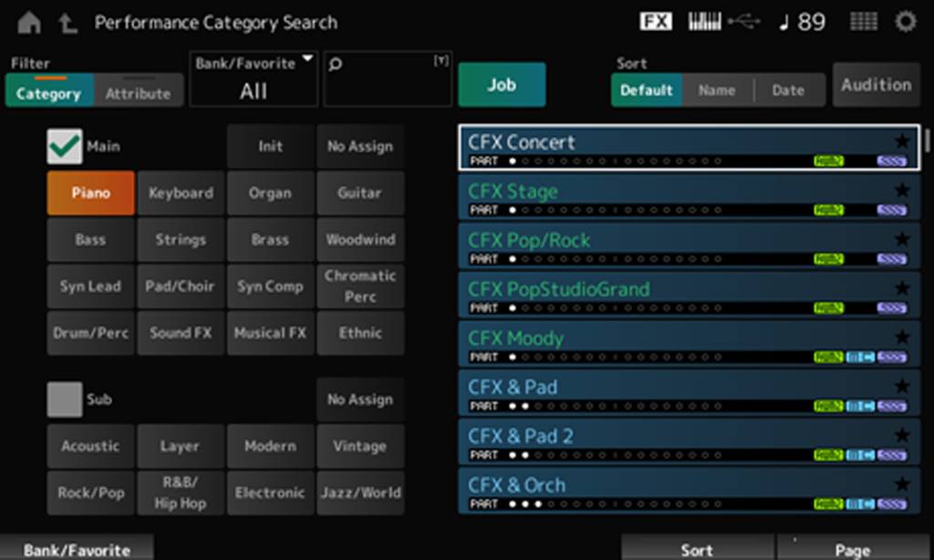The width and height of the screenshot is (934, 560).
Task: Click the up navigation arrow icon
Action: point(66,22)
